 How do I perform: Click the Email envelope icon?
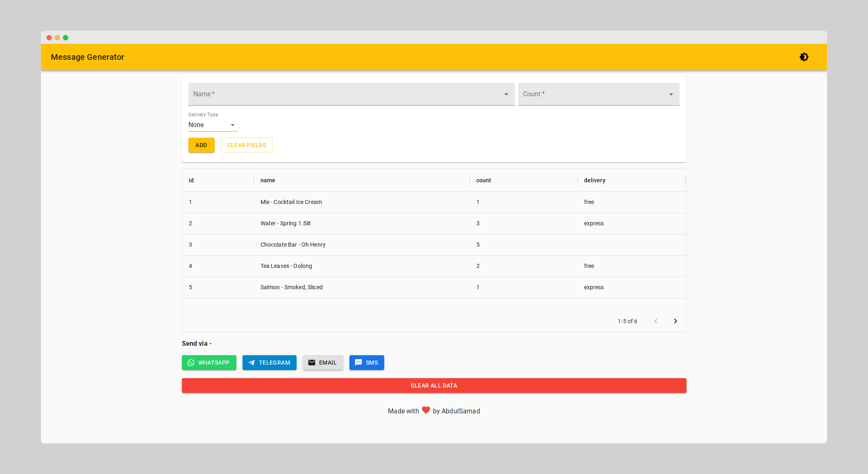pyautogui.click(x=312, y=363)
